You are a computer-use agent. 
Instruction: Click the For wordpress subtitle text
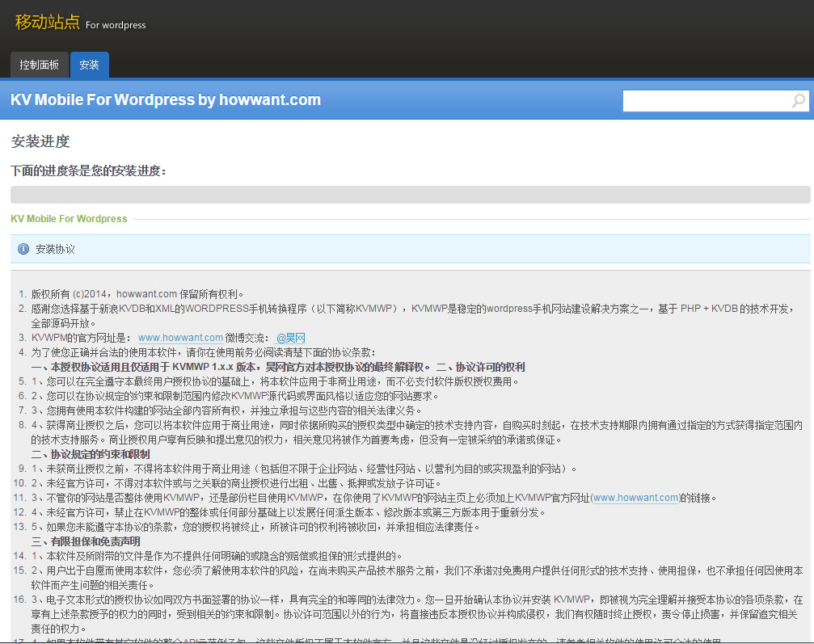[x=116, y=25]
